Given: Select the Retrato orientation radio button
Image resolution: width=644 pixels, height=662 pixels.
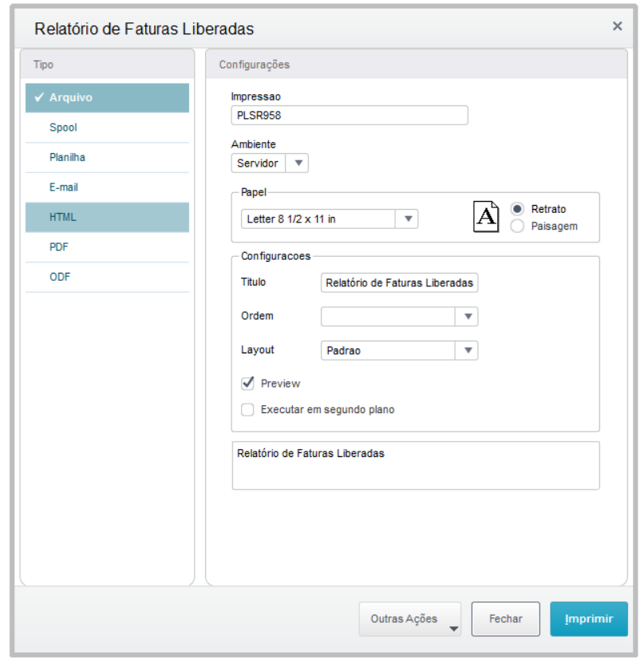Looking at the screenshot, I should tap(518, 209).
